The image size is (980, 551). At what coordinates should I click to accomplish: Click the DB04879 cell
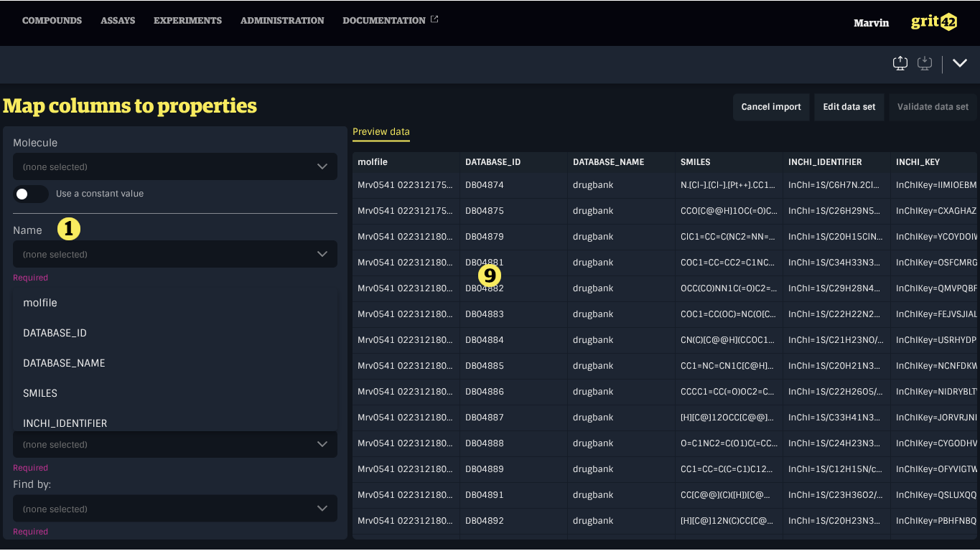[513, 237]
